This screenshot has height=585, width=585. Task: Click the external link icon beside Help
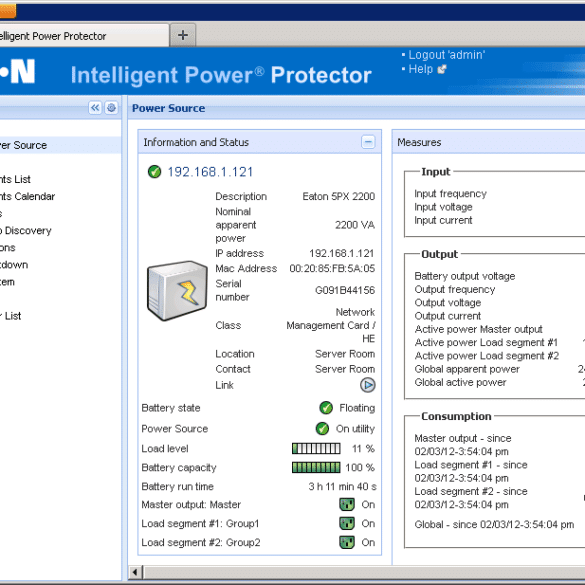point(442,69)
